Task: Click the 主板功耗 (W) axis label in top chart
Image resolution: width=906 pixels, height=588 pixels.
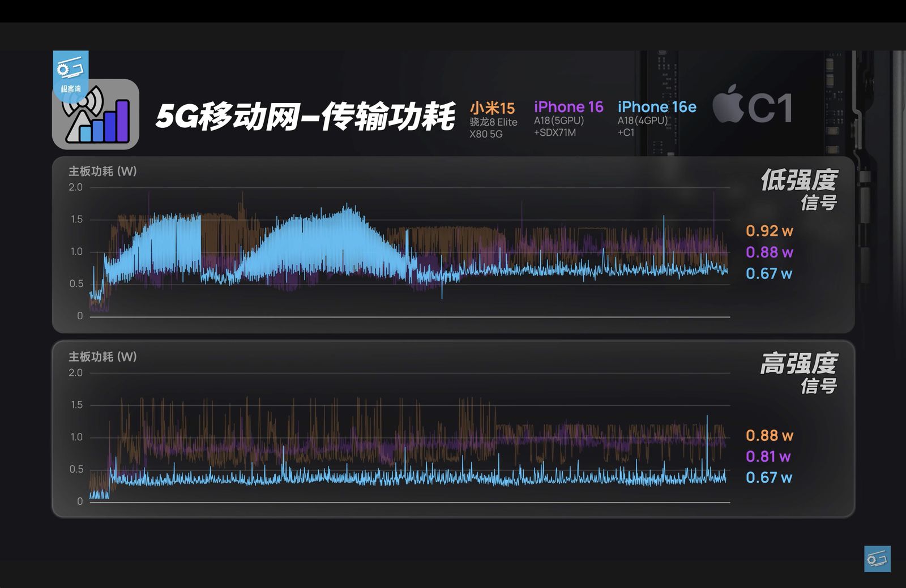Action: tap(102, 171)
